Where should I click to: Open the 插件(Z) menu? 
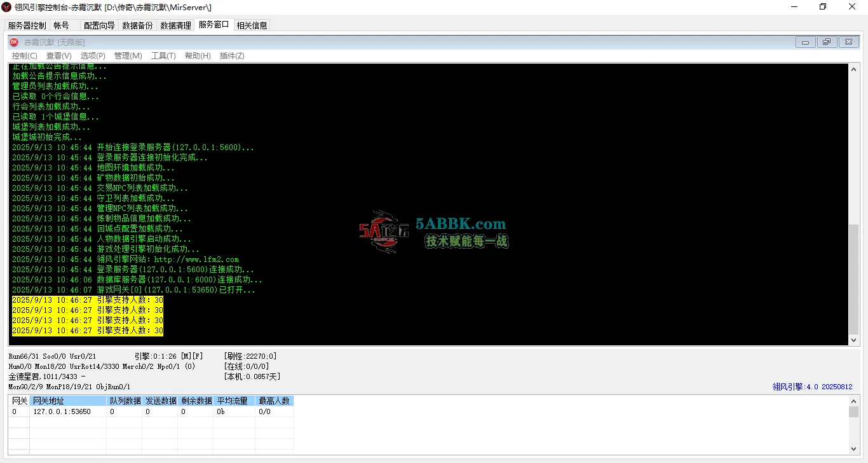tap(232, 56)
